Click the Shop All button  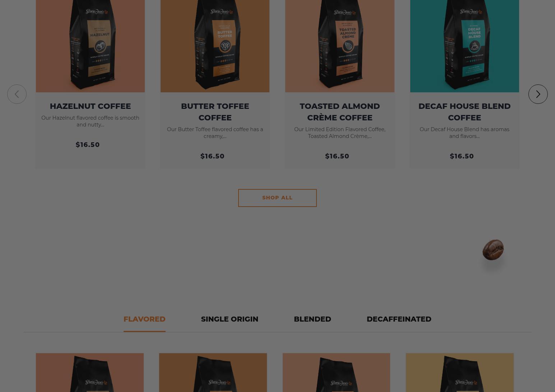[277, 198]
